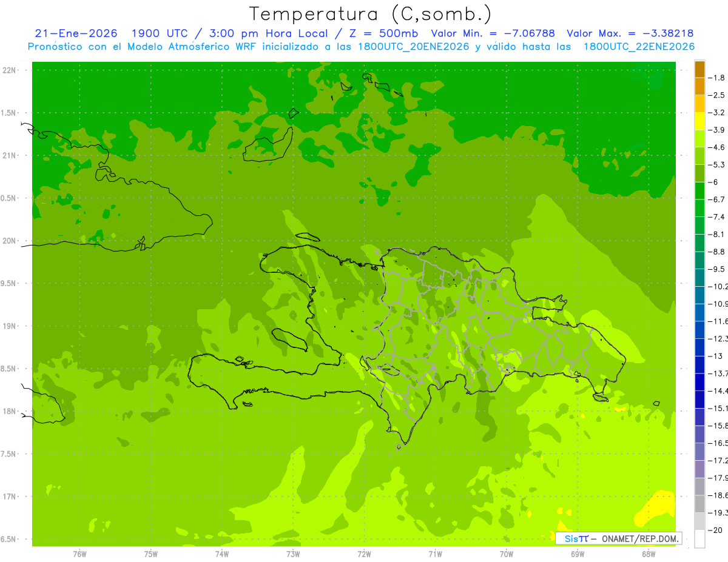
Task: Pick the olive-green swatch between -5.3 and -6
Action: coord(699,173)
